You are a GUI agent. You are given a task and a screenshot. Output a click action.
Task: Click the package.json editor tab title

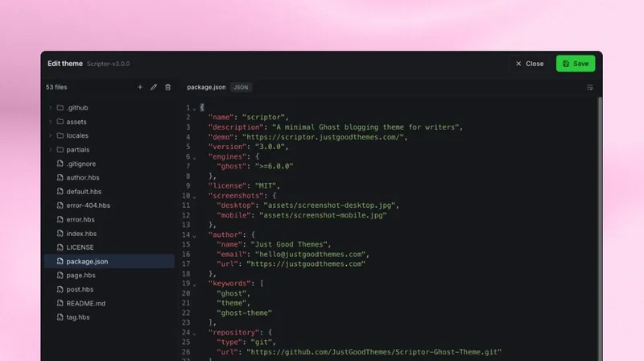coord(206,87)
